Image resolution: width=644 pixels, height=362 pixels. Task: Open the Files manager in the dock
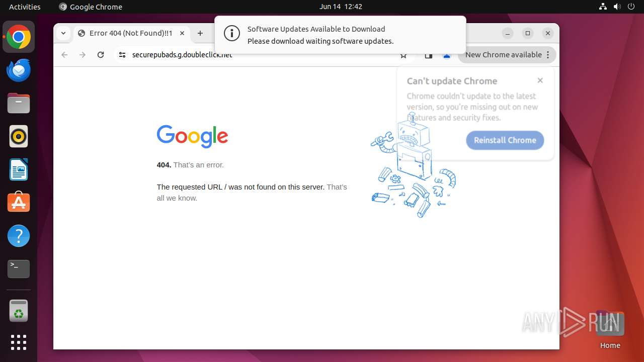(x=19, y=104)
